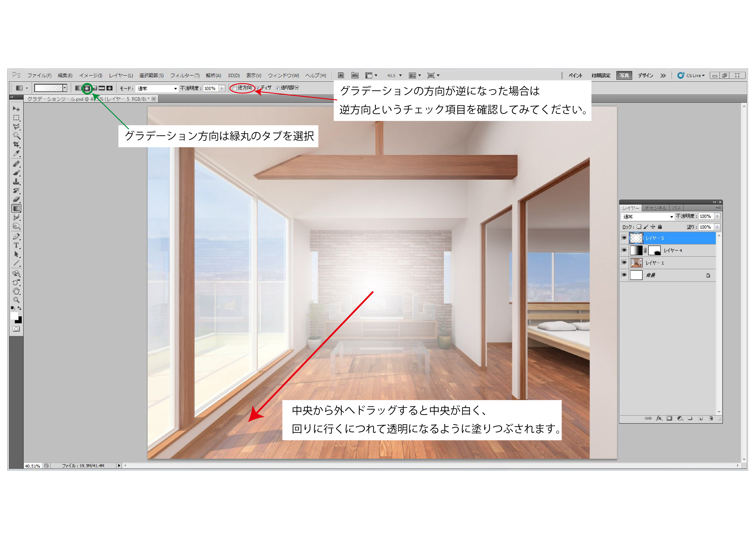This screenshot has height=539, width=756.
Task: Select the ペイント workspace button
Action: 576,76
